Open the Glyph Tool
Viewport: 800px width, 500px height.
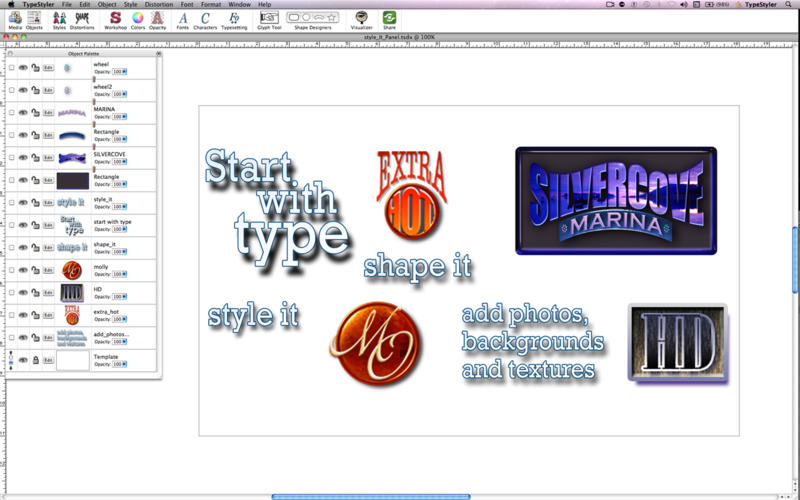[268, 17]
